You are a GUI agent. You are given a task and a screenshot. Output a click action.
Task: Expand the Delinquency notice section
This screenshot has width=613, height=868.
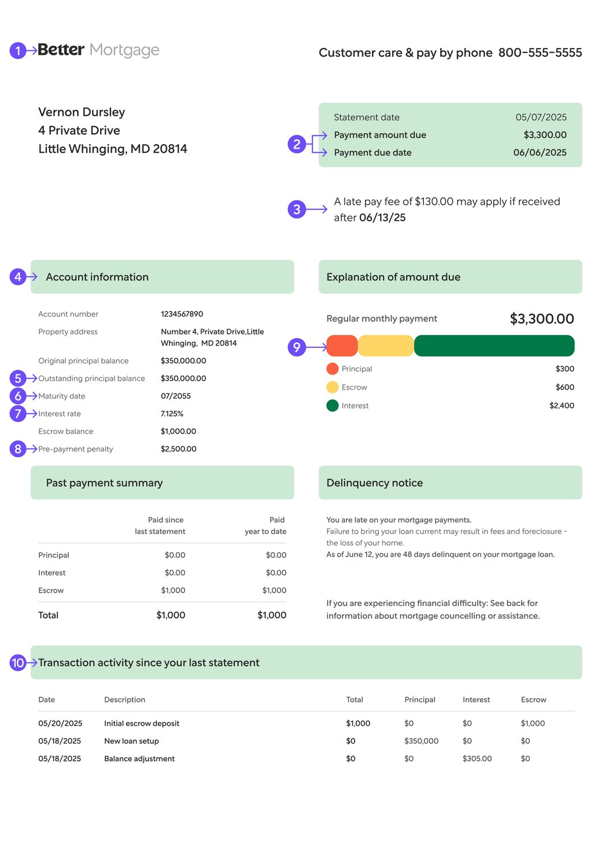coord(450,483)
